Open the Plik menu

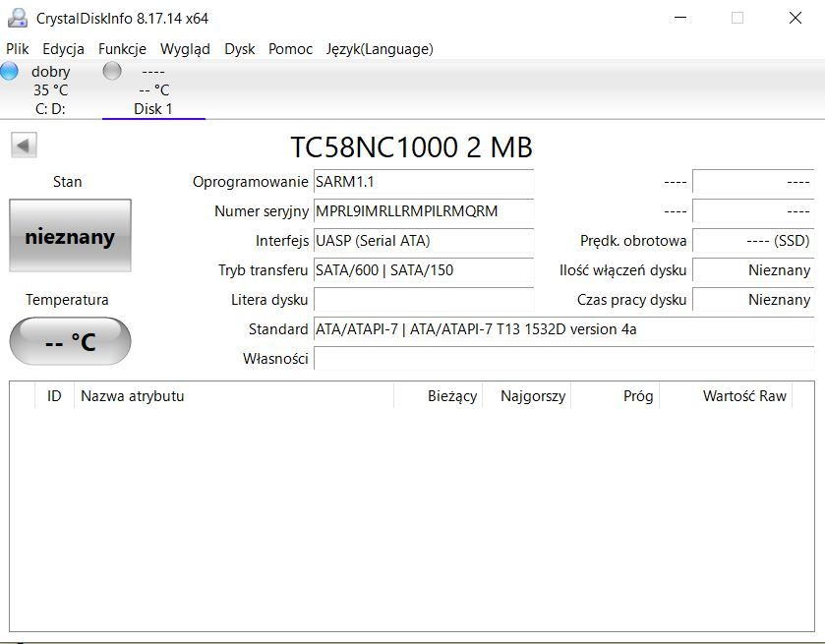click(18, 49)
